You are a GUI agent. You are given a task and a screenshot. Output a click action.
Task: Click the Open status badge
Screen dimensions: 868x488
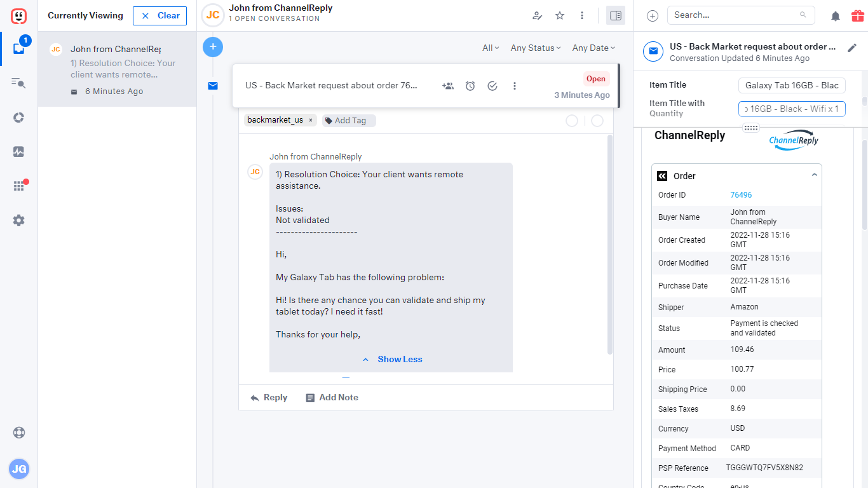coord(596,79)
